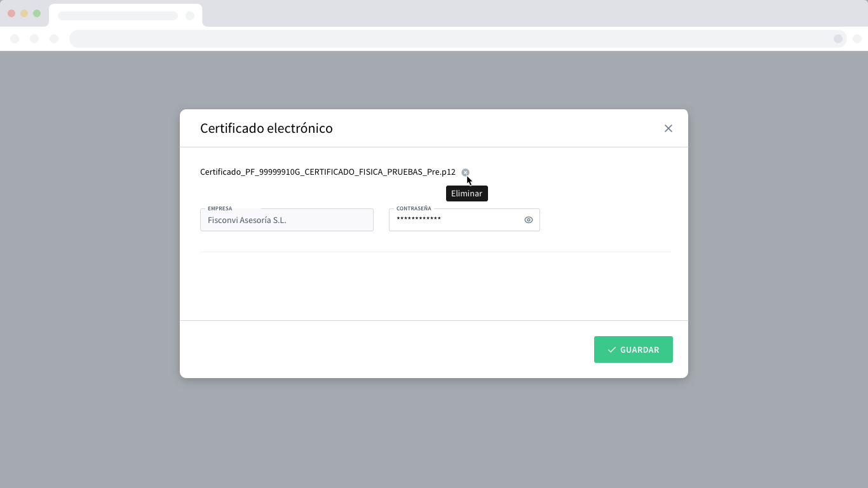Show the password using the eye icon
The height and width of the screenshot is (488, 868).
coord(528,220)
